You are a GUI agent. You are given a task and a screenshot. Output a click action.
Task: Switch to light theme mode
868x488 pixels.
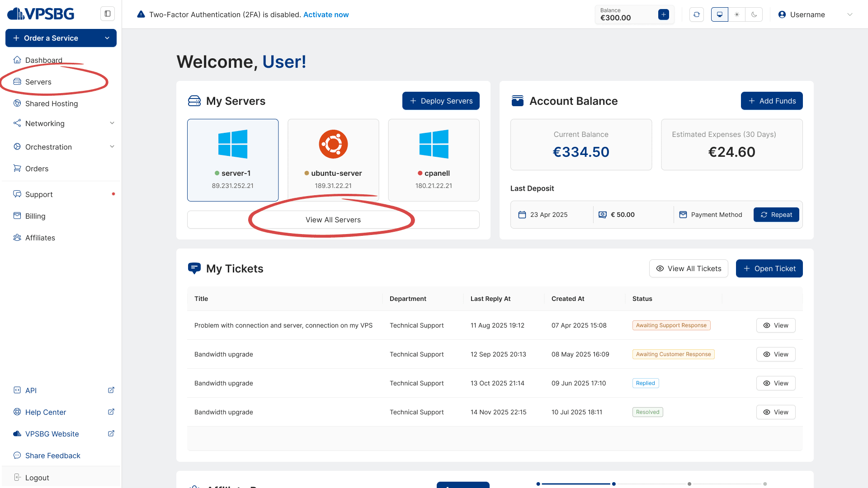(x=737, y=14)
